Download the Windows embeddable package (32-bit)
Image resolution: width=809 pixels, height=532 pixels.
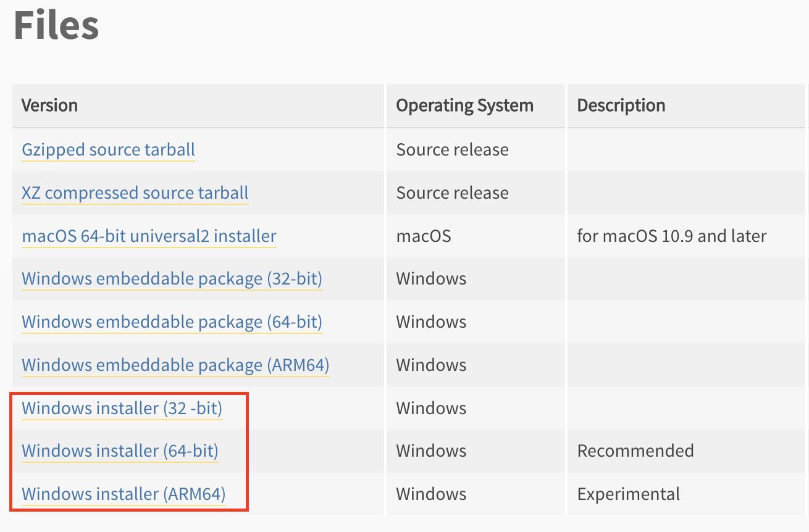[171, 278]
